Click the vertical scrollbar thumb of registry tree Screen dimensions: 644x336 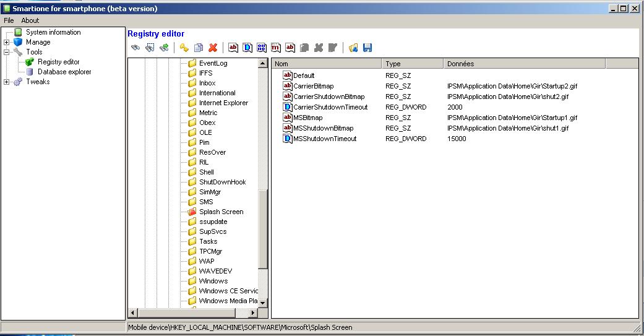263,229
